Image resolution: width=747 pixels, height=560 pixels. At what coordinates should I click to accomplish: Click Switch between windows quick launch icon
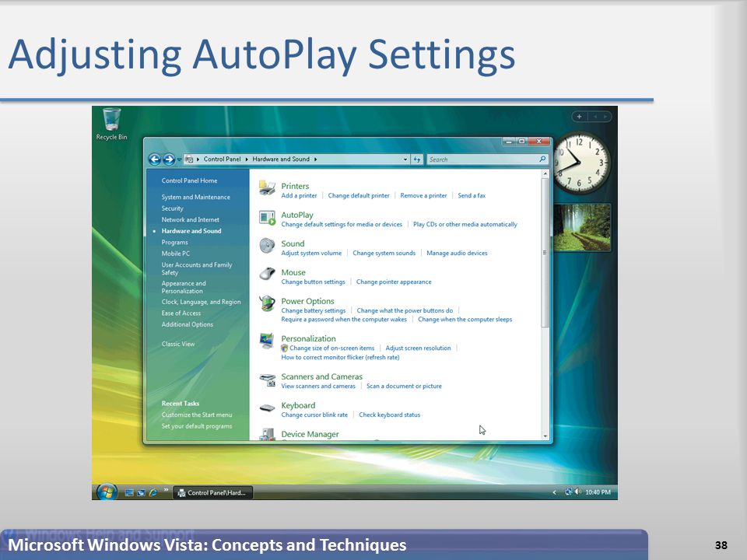[141, 493]
